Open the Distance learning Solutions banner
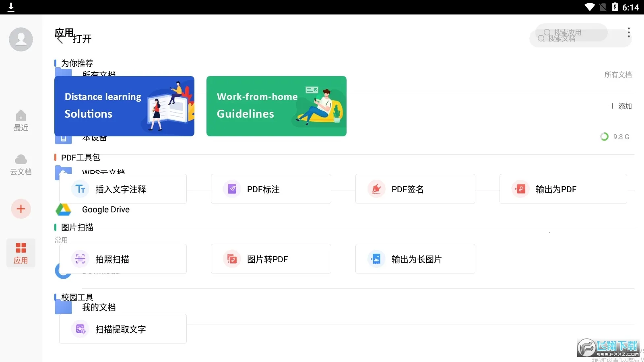 click(124, 106)
